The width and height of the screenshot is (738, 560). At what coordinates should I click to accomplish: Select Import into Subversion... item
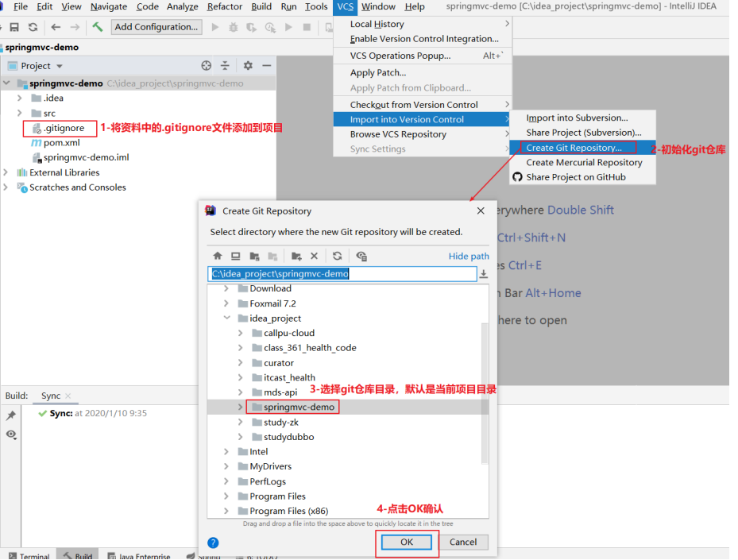(582, 118)
